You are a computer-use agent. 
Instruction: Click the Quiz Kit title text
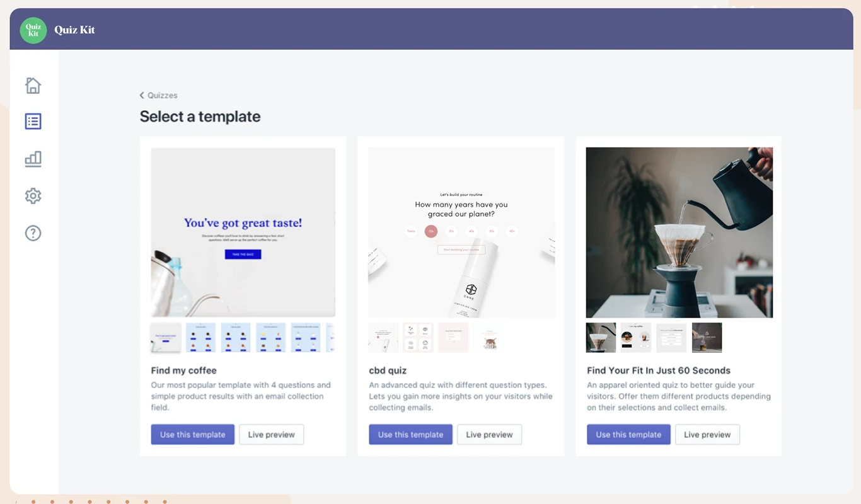coord(74,30)
